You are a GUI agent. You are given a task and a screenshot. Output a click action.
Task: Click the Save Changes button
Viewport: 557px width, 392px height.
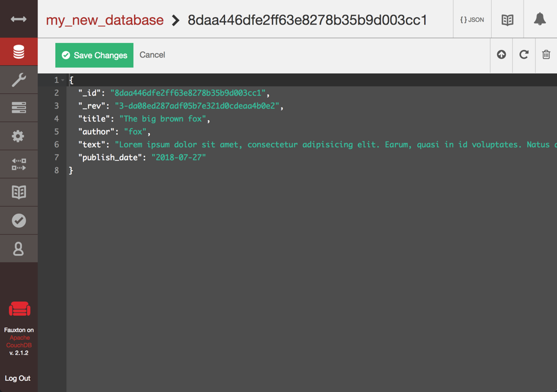[x=94, y=55]
